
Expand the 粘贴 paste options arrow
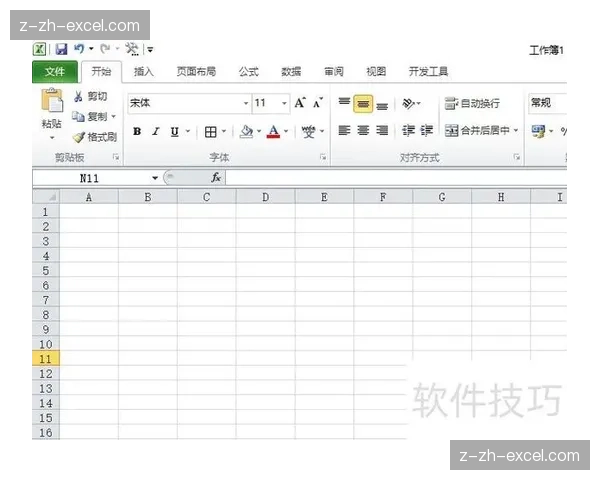click(x=52, y=137)
